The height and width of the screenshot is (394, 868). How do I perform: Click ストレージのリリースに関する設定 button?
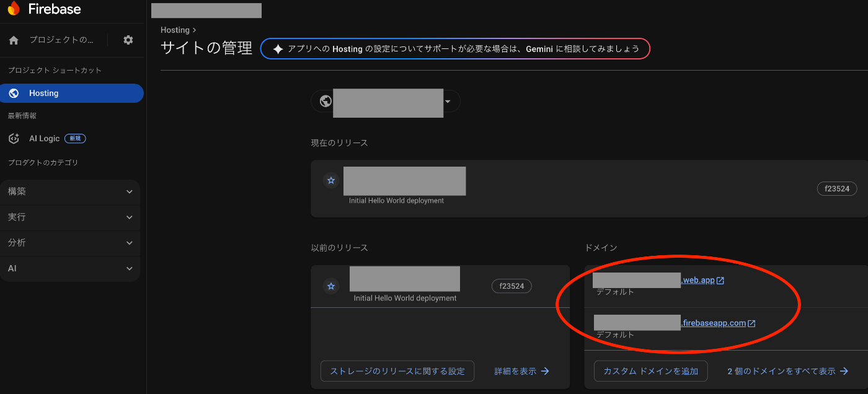(x=397, y=371)
